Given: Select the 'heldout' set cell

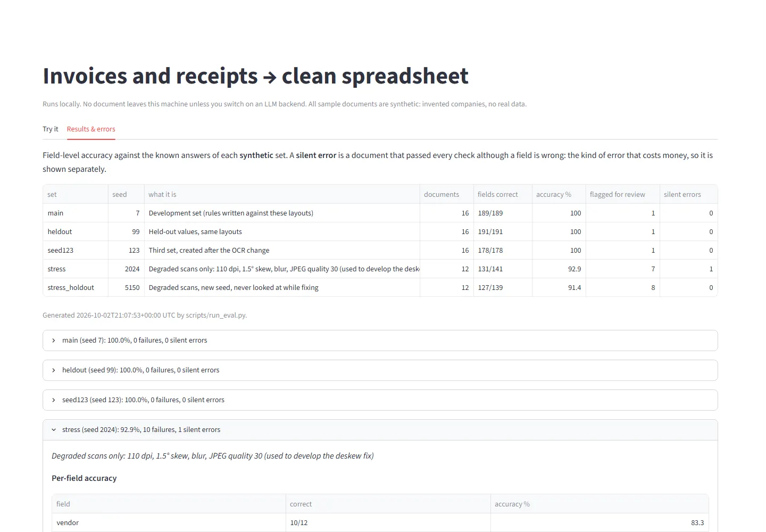Looking at the screenshot, I should (x=76, y=231).
